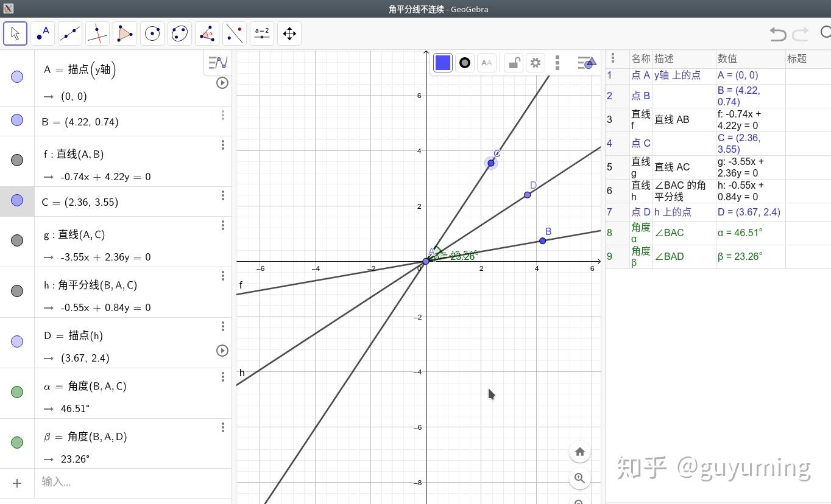Select the Polygon tool
The height and width of the screenshot is (504, 831).
pos(125,33)
